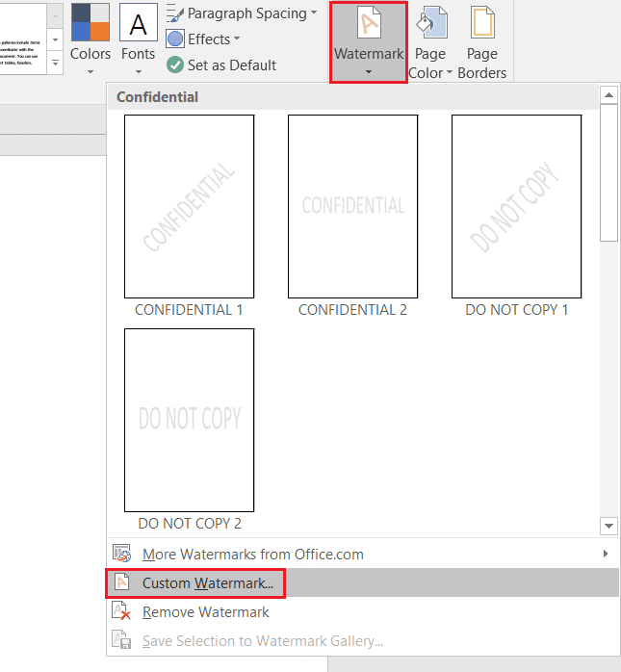
Task: Open More Watermarks from Office.com submenu
Action: (x=363, y=555)
